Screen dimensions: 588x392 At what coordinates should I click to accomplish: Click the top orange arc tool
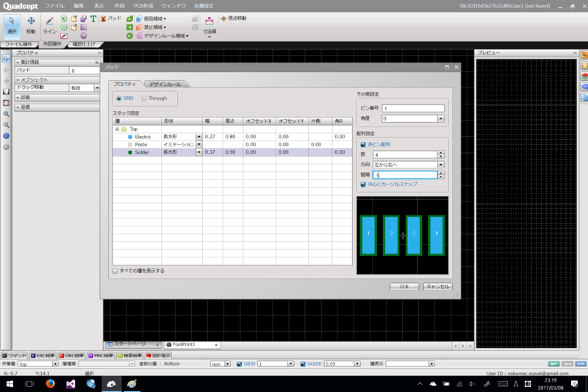pyautogui.click(x=73, y=18)
